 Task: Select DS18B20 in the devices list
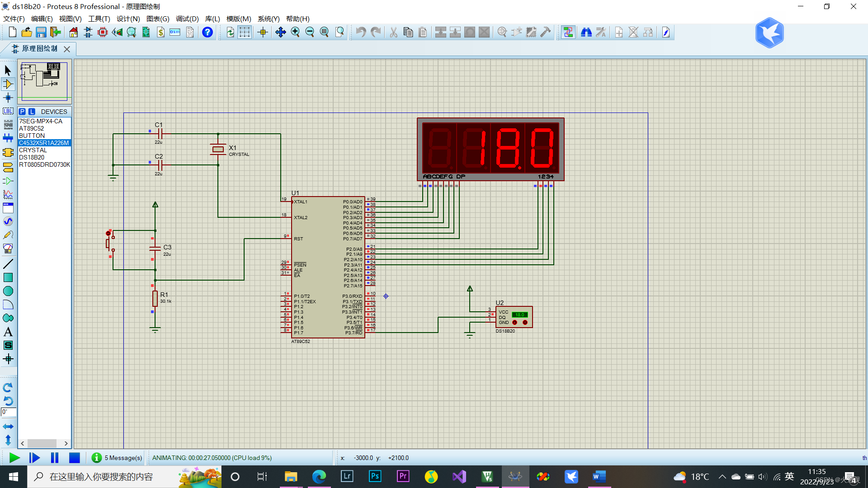pos(32,157)
